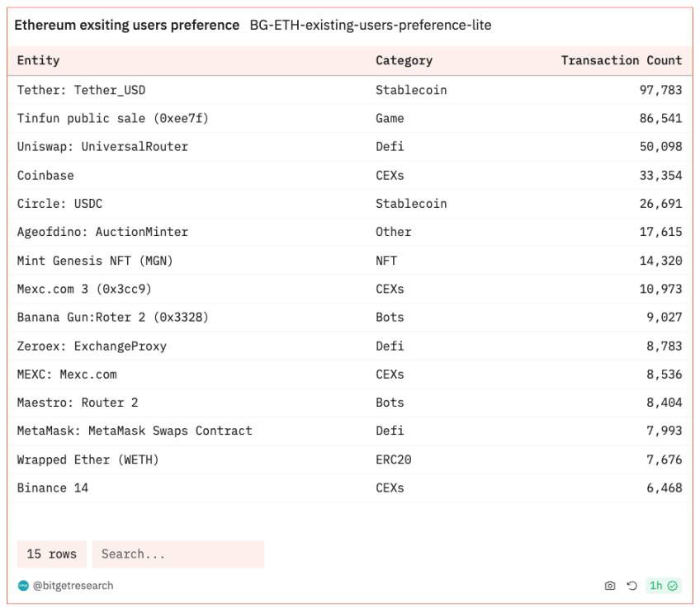Click the Wrapped Ether (WETH) cell
Image resolution: width=700 pixels, height=613 pixels.
[87, 460]
